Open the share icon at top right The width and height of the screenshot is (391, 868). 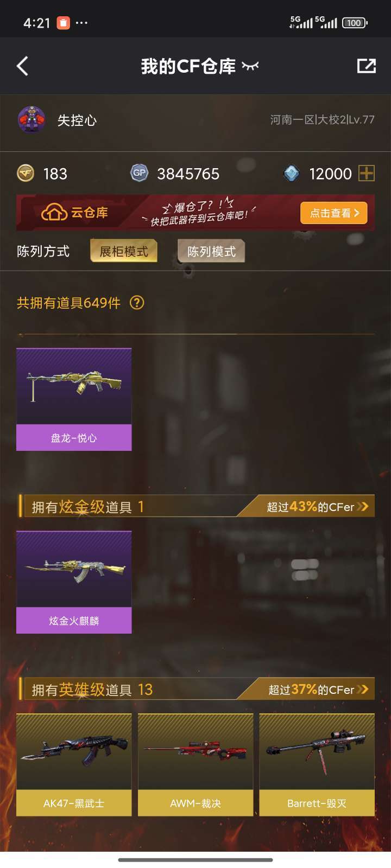point(367,66)
